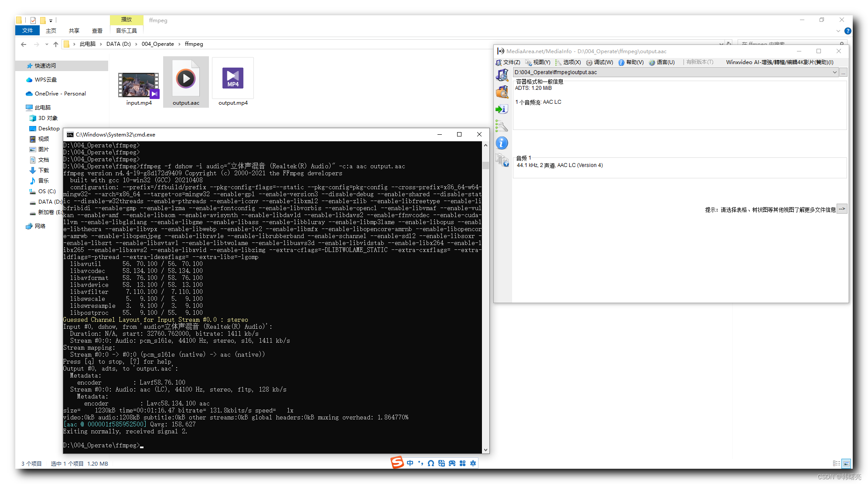Screen dimensions: 868x484
Task: Click the Winxvideo AI sponsor menu item
Action: pos(779,62)
